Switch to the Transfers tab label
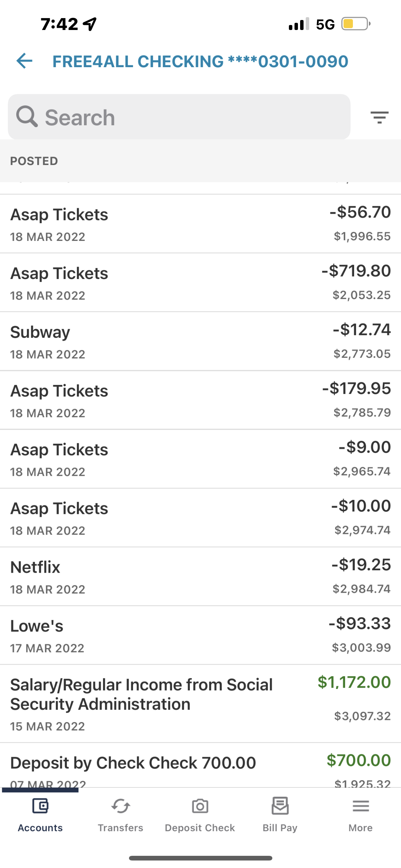The height and width of the screenshot is (868, 401). (x=121, y=828)
